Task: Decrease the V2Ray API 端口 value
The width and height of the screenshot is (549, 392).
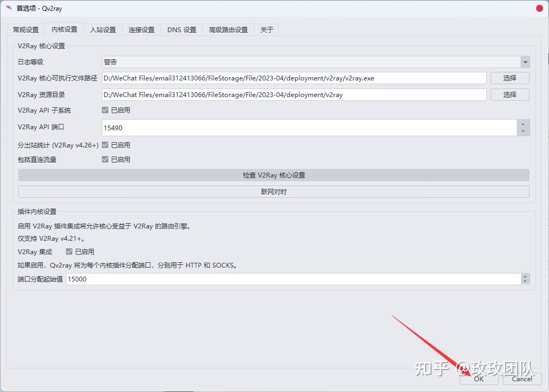Action: click(523, 132)
